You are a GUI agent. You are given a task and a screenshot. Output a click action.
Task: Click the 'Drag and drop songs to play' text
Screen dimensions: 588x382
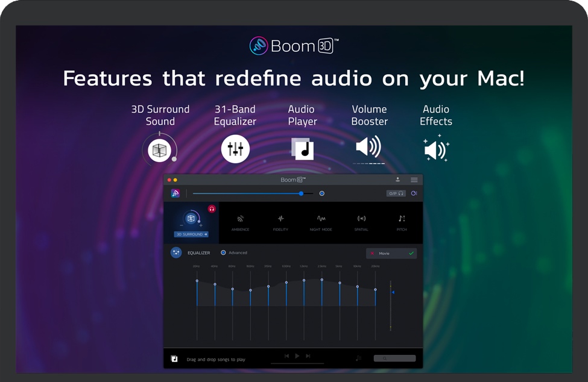pyautogui.click(x=216, y=359)
